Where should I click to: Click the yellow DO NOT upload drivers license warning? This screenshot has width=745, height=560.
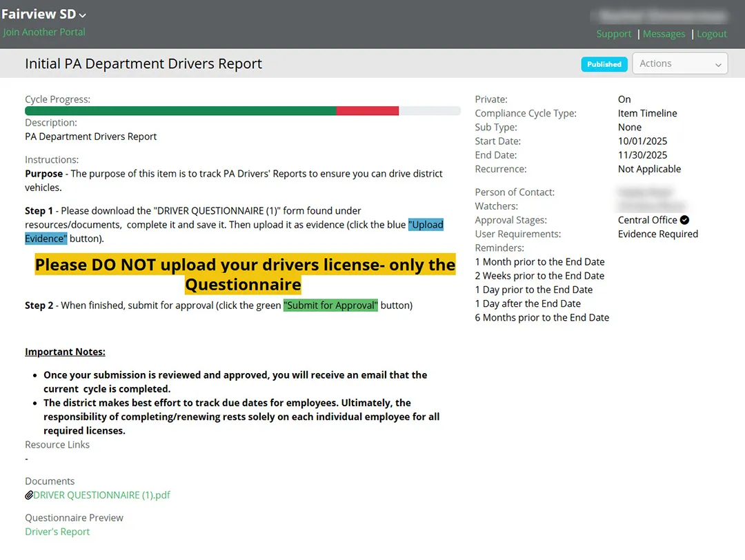245,274
